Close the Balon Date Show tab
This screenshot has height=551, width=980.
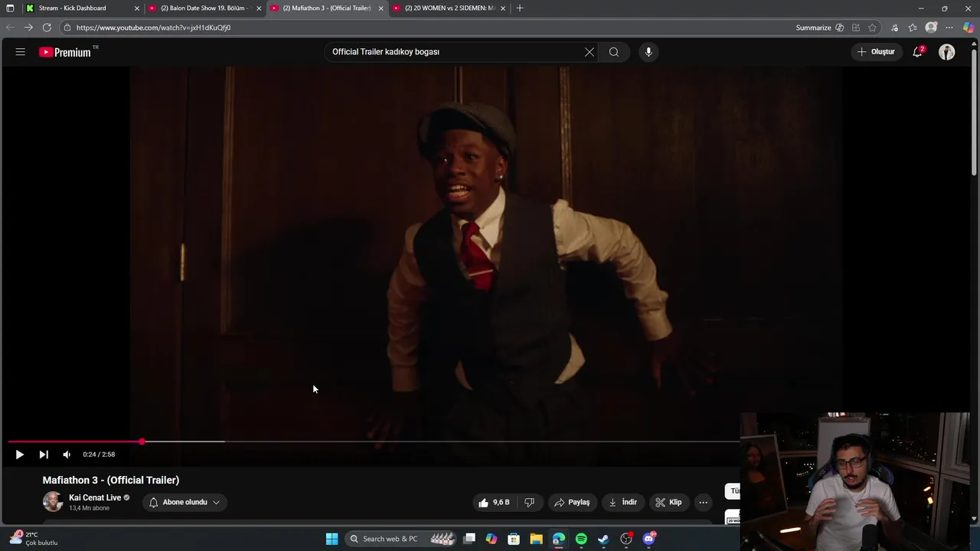tap(259, 8)
